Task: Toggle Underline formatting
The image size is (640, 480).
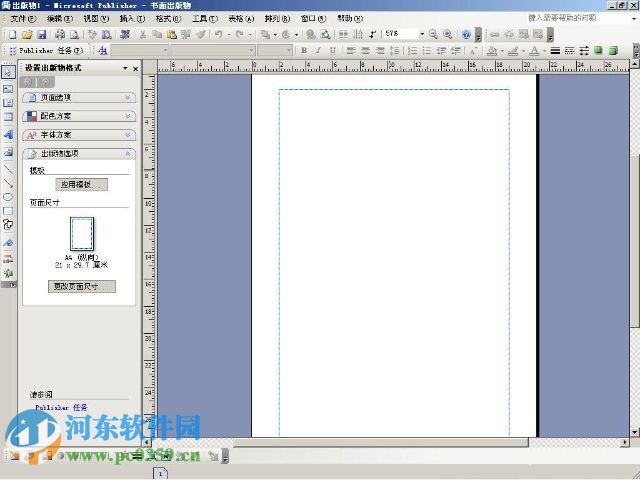Action: [x=333, y=51]
